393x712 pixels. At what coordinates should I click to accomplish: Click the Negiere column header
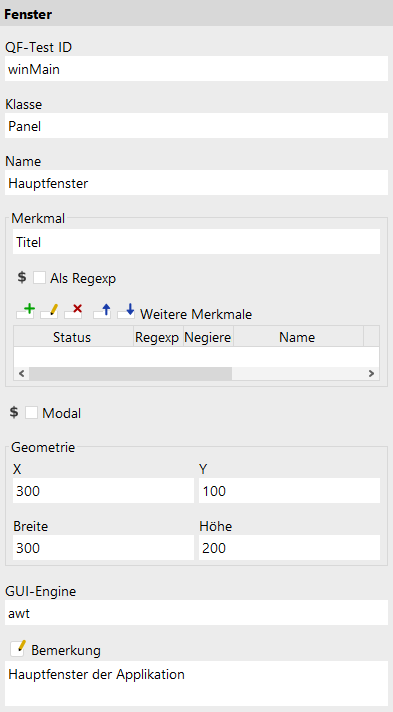click(209, 336)
